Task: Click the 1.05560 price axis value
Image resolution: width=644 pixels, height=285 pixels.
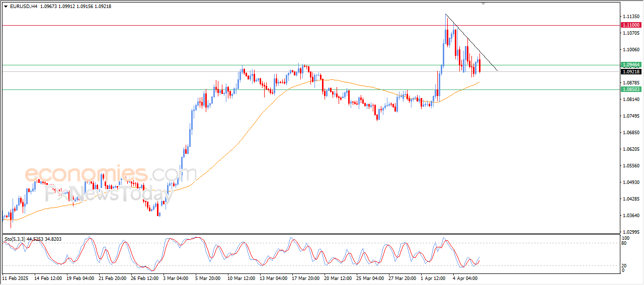Action: 631,166
